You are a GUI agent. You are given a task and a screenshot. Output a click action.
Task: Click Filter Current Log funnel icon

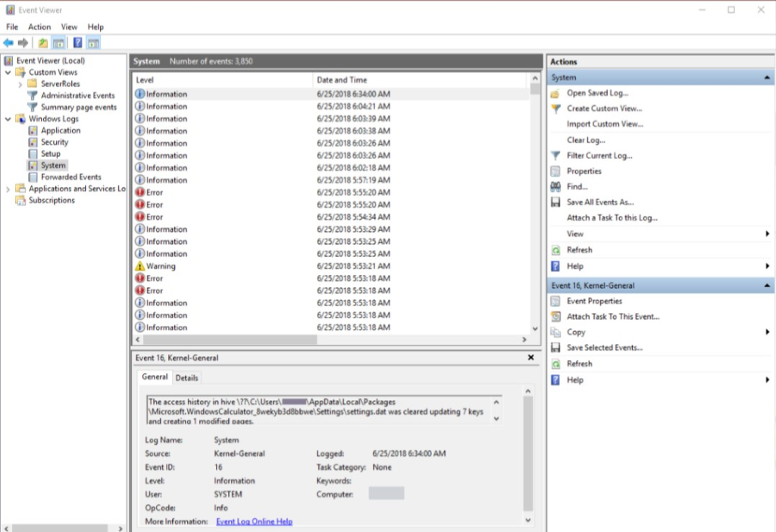pos(555,156)
